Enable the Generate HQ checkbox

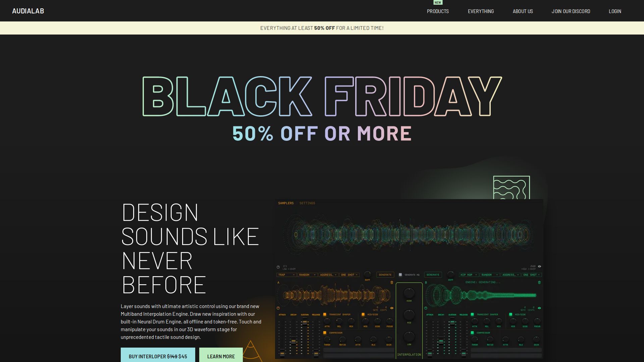(400, 275)
